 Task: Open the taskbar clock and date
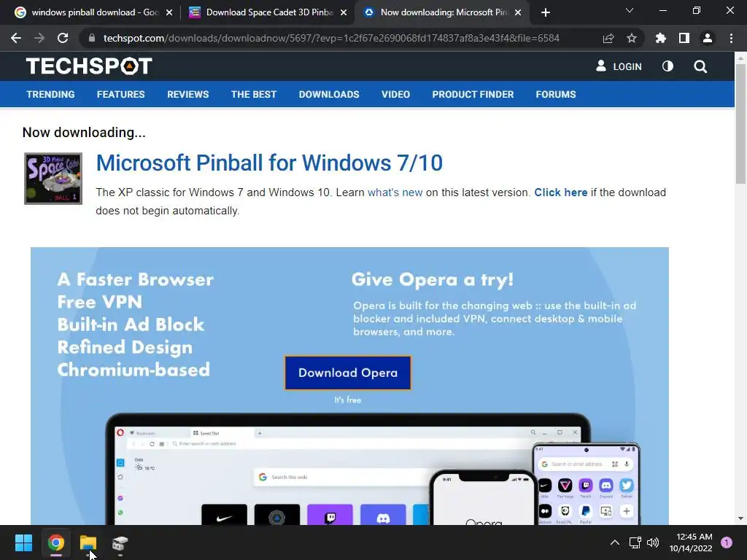pos(692,542)
